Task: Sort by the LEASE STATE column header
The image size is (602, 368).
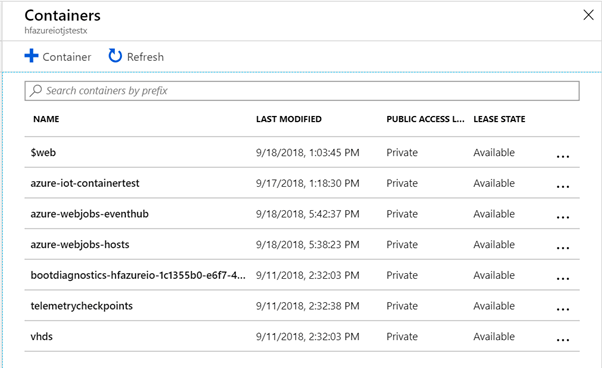Action: point(499,119)
